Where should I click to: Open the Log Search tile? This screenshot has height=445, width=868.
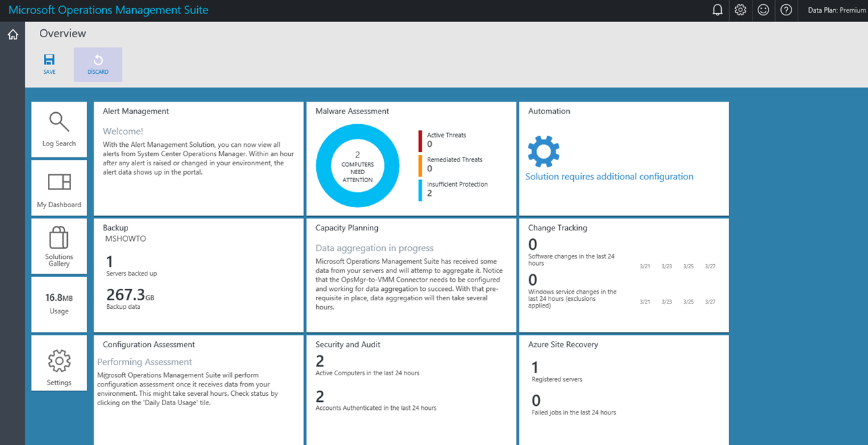point(59,130)
